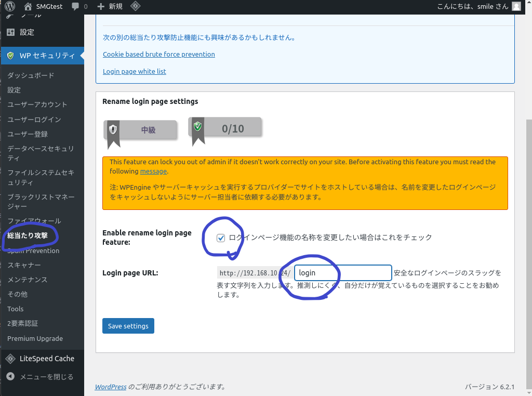Click the page vertical scrollbar

click(x=529, y=255)
